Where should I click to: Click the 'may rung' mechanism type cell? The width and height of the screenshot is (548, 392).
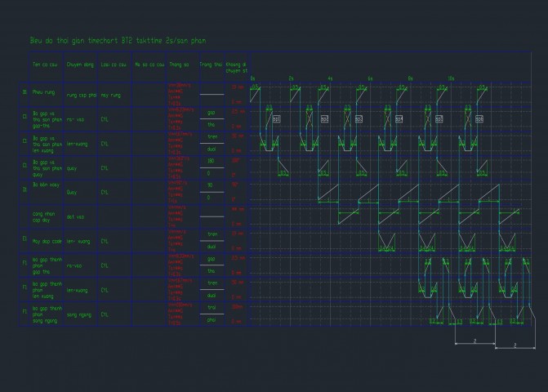click(111, 96)
